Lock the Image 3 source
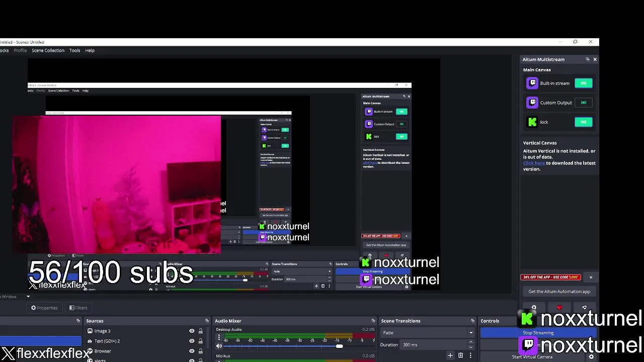 pos(200,331)
